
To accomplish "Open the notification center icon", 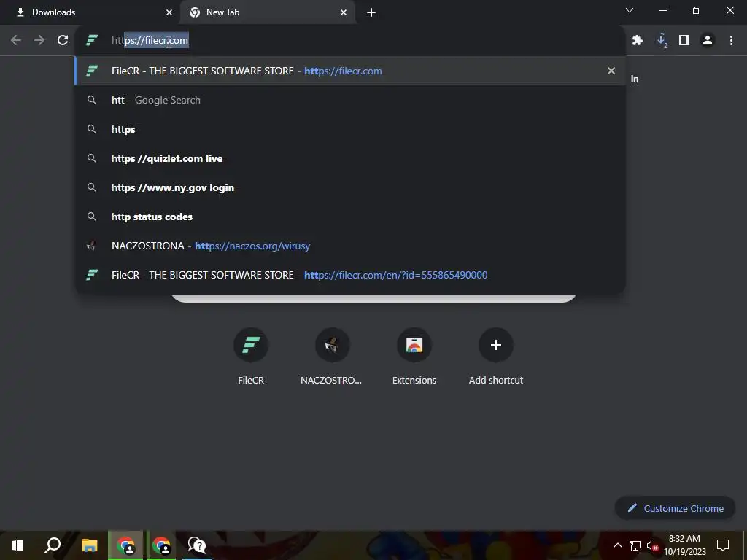I will [x=723, y=545].
